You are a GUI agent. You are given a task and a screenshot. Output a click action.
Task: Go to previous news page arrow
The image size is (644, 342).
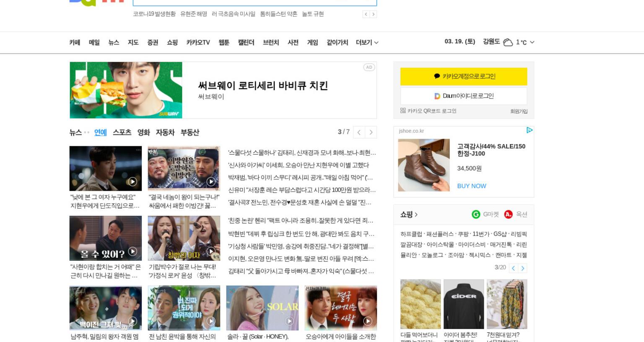point(359,132)
